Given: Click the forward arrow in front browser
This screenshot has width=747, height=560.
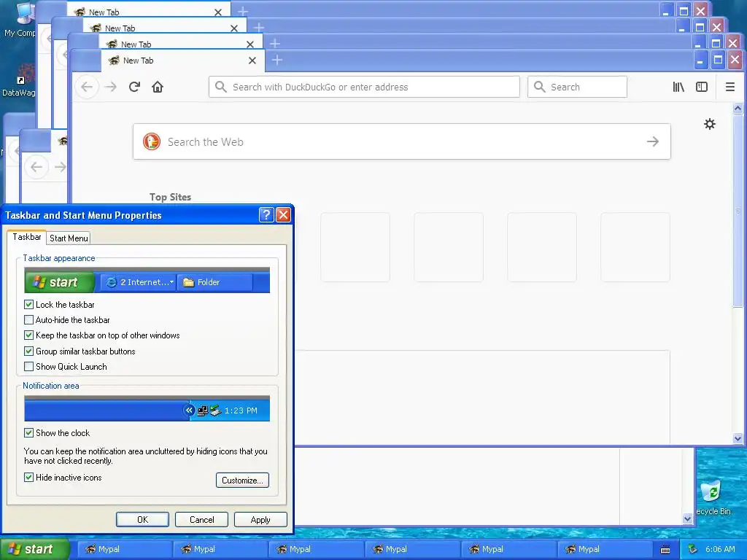Looking at the screenshot, I should [x=111, y=87].
